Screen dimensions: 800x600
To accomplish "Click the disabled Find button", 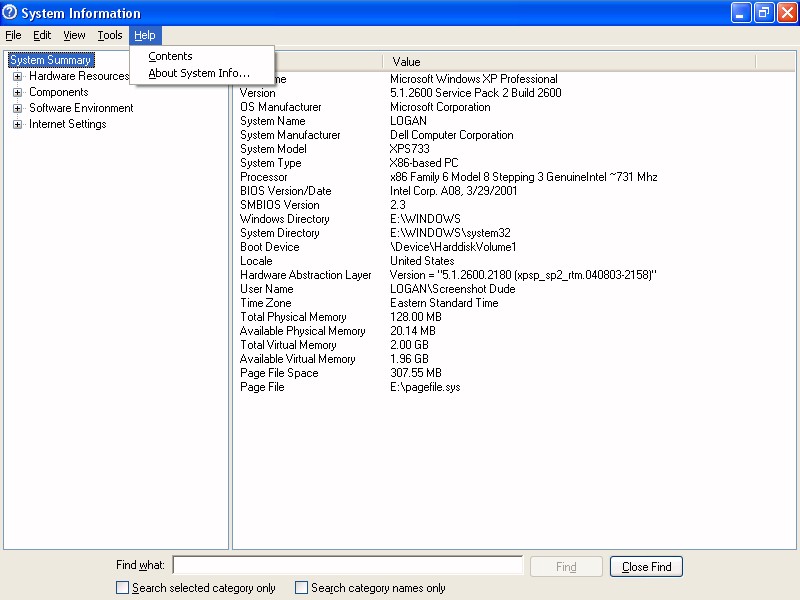I will [566, 566].
